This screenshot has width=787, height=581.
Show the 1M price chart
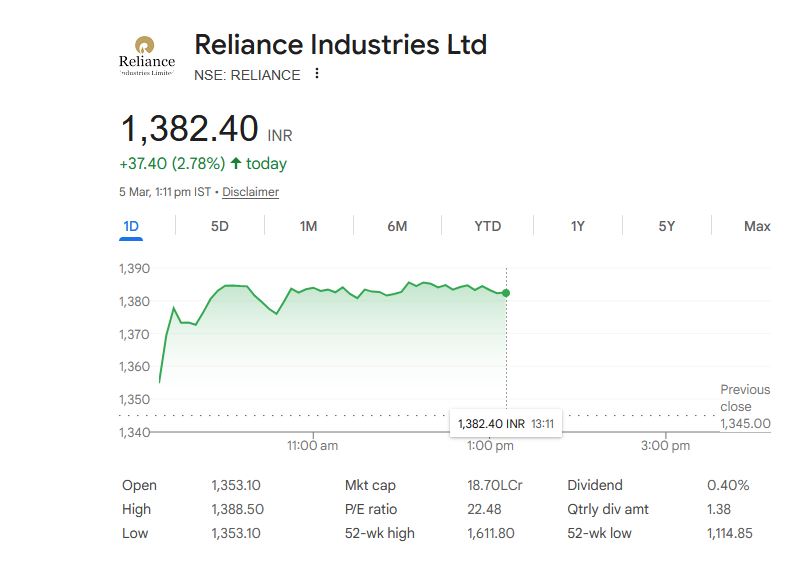308,226
